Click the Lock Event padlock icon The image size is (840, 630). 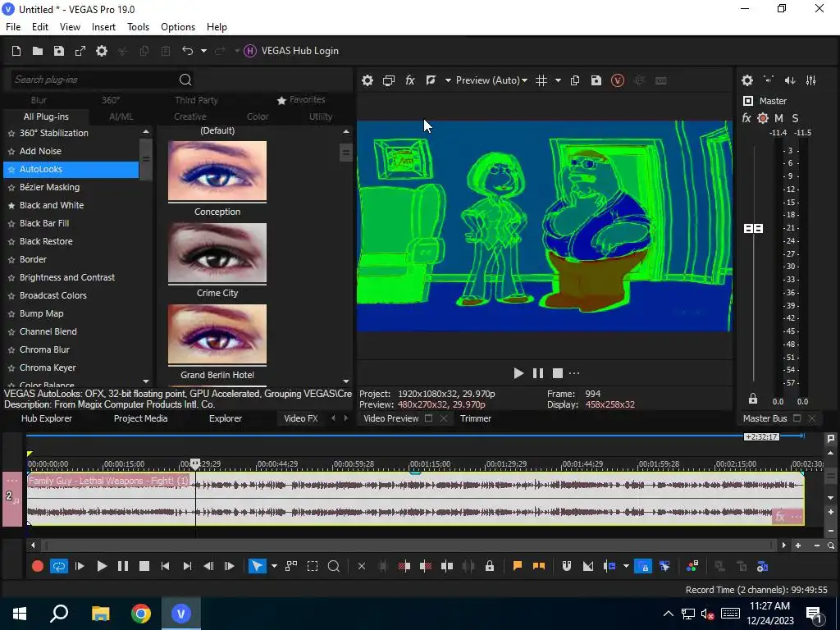coord(490,566)
